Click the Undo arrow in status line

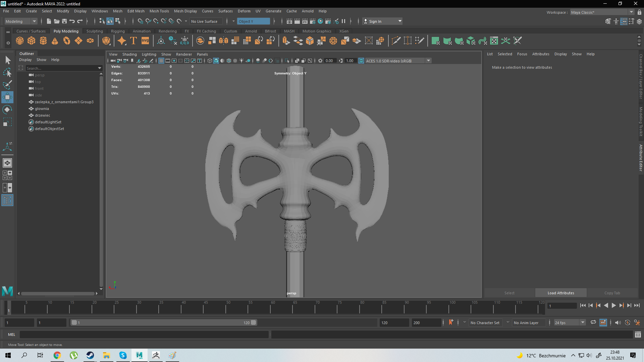coord(72,21)
